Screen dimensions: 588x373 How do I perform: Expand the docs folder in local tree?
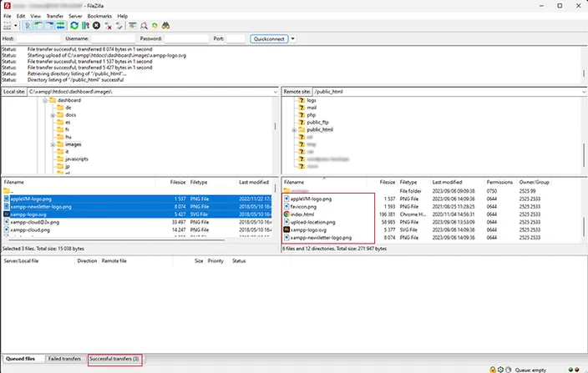pyautogui.click(x=53, y=115)
